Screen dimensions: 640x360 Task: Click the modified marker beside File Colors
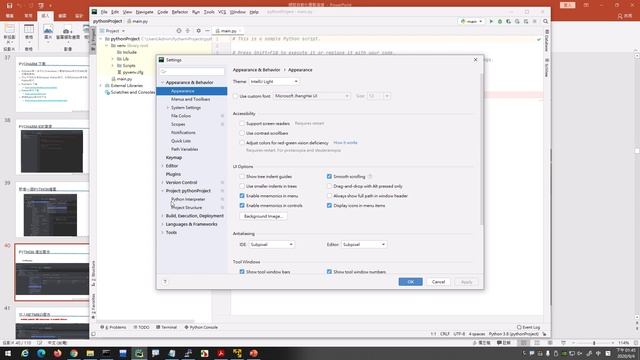click(222, 116)
